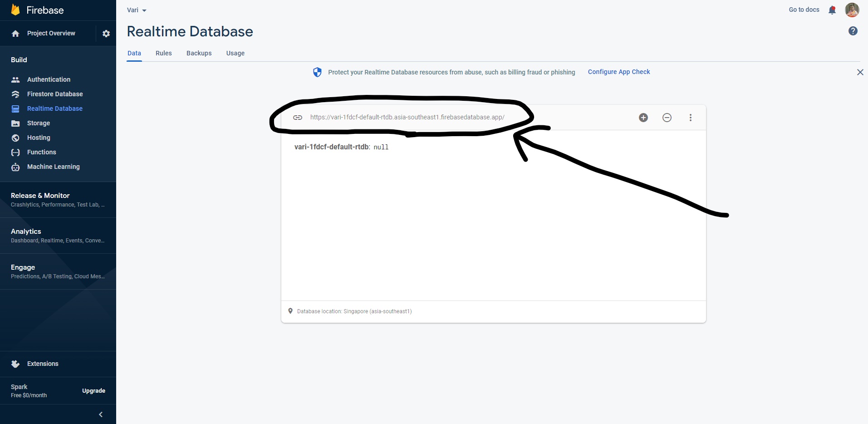Dismiss the App Check banner

(860, 72)
